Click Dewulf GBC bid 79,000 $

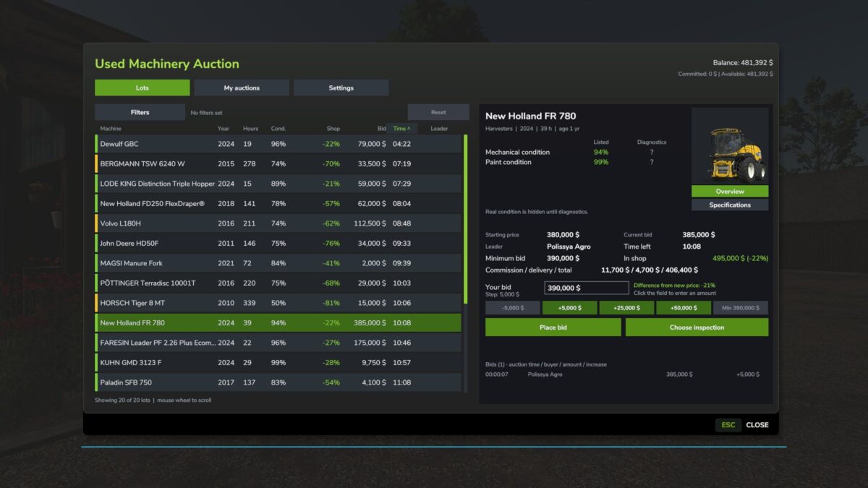click(372, 144)
